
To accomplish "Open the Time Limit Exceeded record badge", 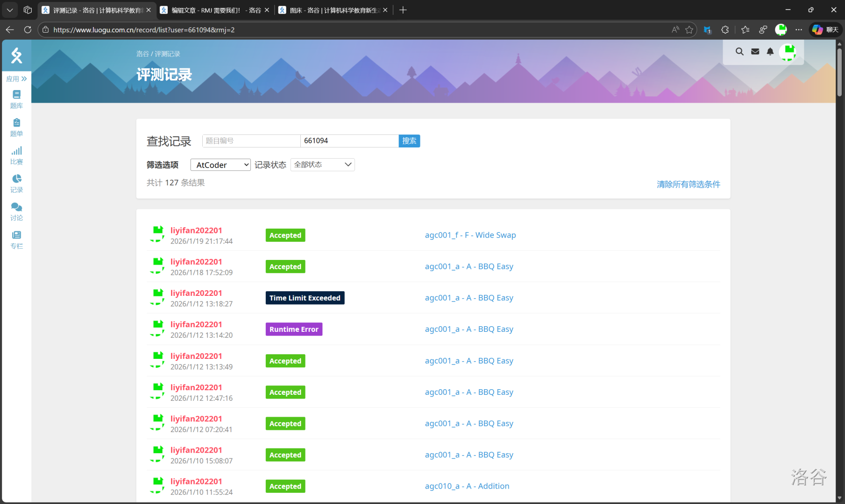I will click(305, 298).
